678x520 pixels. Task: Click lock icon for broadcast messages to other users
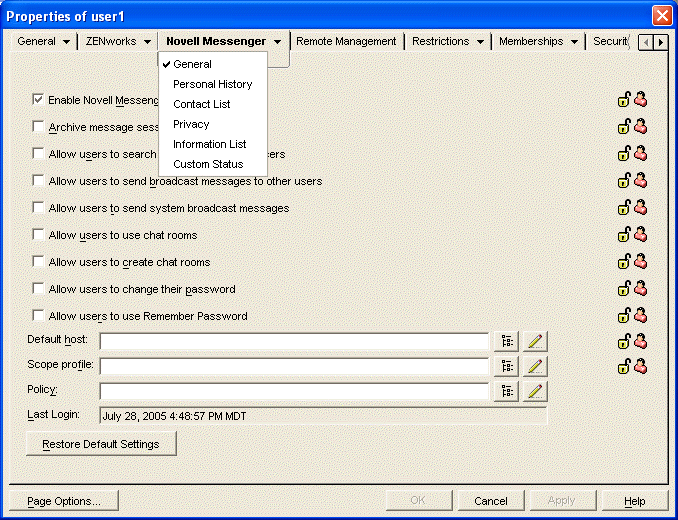pos(624,181)
